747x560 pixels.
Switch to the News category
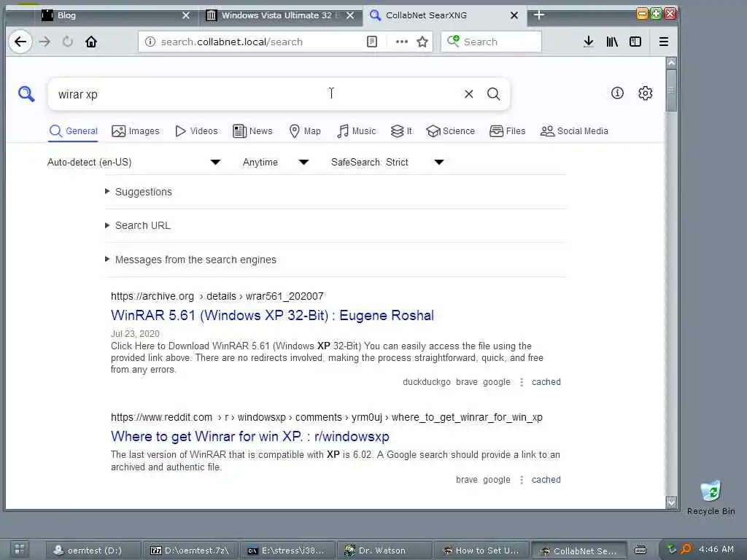point(252,131)
